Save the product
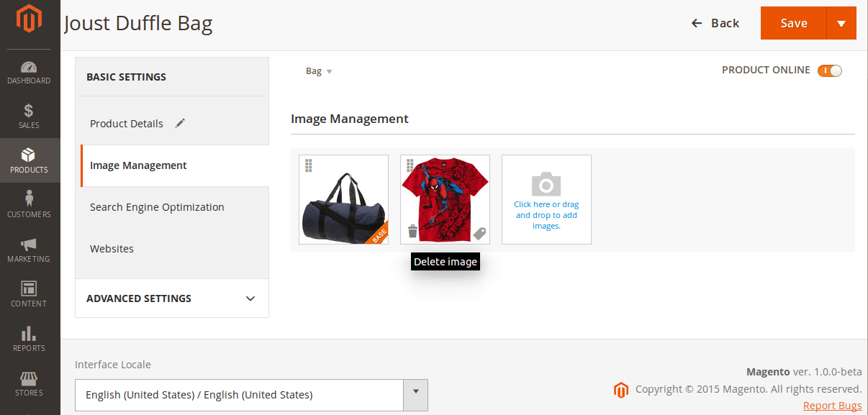This screenshot has width=868, height=415. (x=794, y=23)
